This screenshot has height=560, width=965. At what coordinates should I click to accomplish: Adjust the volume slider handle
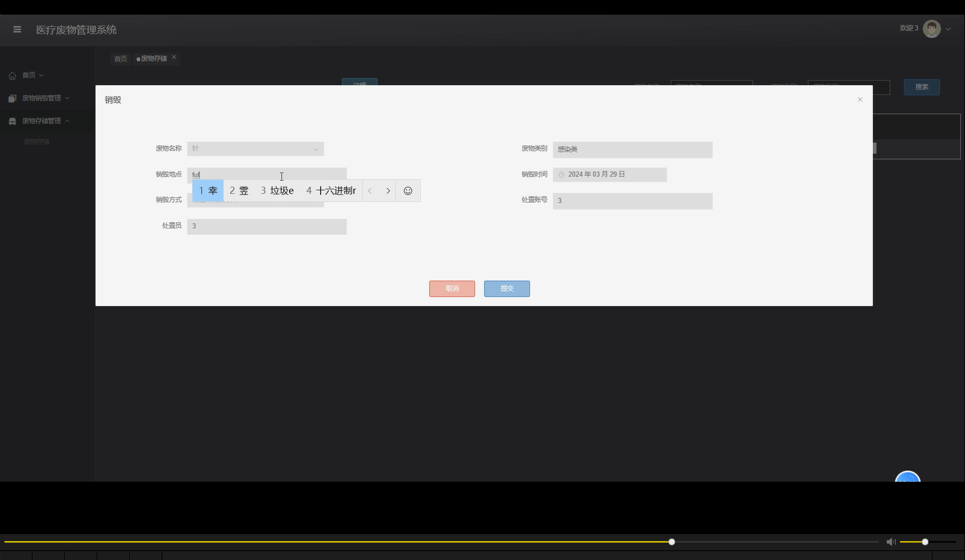[x=925, y=542]
